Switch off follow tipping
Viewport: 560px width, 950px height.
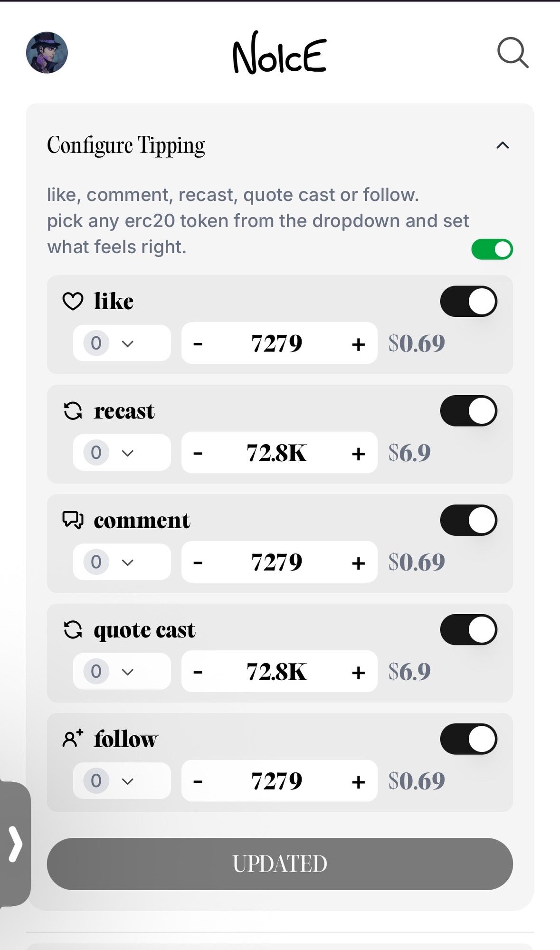point(468,739)
